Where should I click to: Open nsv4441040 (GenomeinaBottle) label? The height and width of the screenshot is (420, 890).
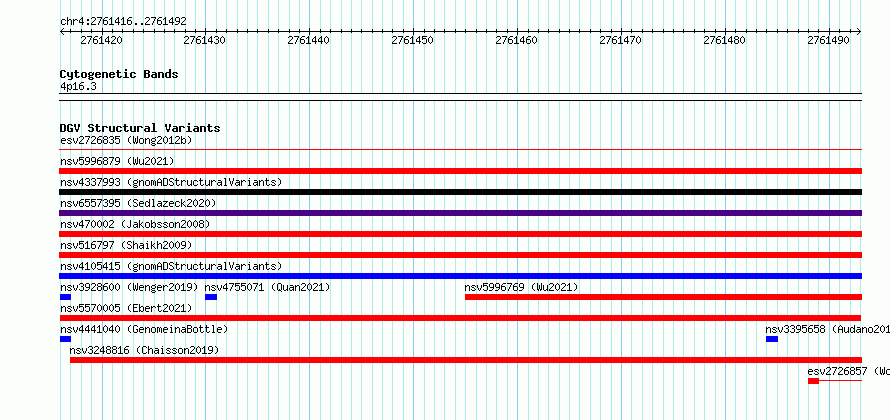144,329
